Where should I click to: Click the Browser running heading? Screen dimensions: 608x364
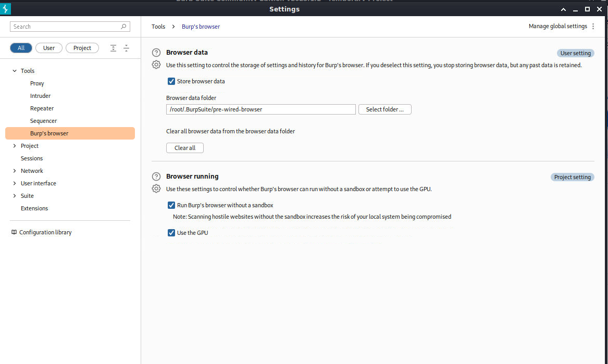pos(192,177)
